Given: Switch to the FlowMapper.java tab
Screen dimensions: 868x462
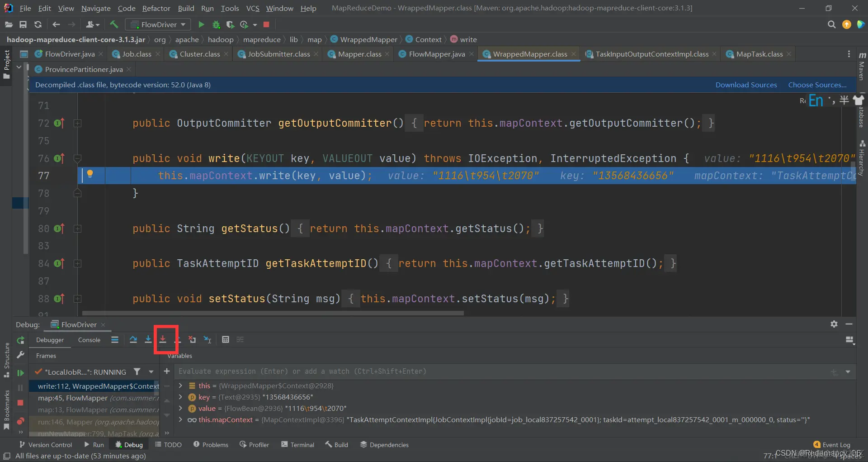Looking at the screenshot, I should pos(436,54).
